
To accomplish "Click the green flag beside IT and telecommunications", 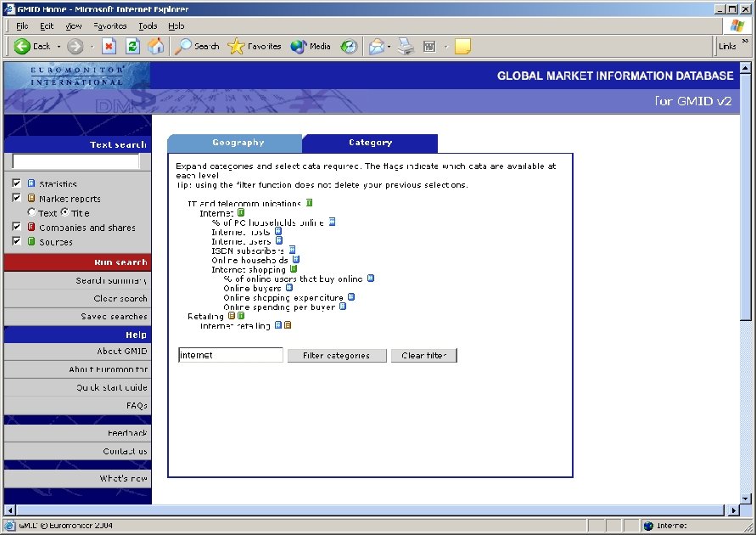I will 308,202.
